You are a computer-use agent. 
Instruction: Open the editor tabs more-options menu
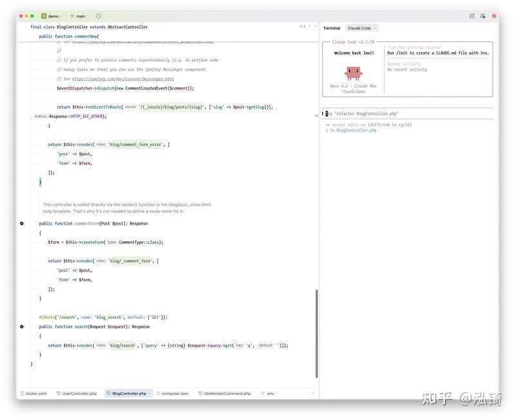pos(314,393)
